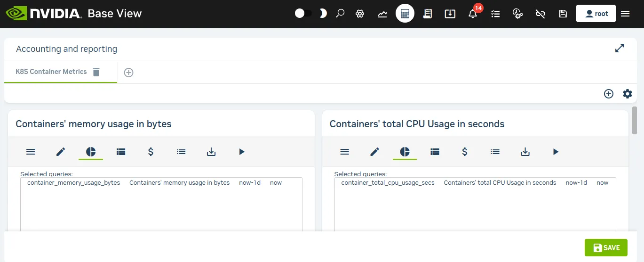Add a new tab with plus circle
Screen dimensions: 644x262
click(128, 73)
